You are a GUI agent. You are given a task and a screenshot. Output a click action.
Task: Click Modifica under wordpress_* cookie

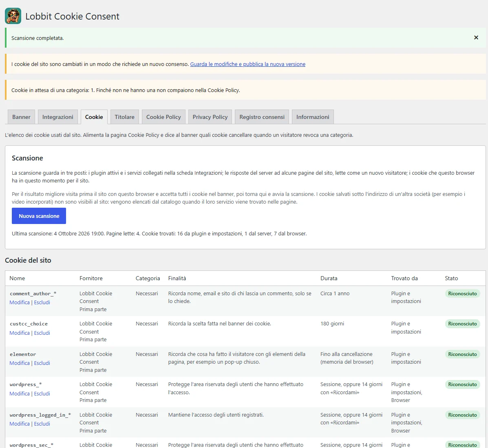click(x=19, y=393)
